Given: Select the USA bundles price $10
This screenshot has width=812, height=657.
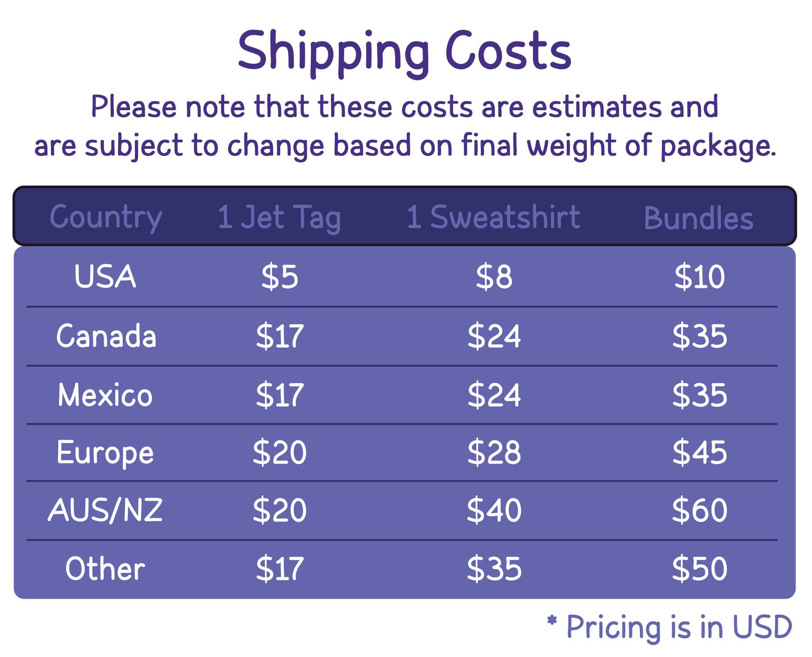Looking at the screenshot, I should (x=699, y=277).
